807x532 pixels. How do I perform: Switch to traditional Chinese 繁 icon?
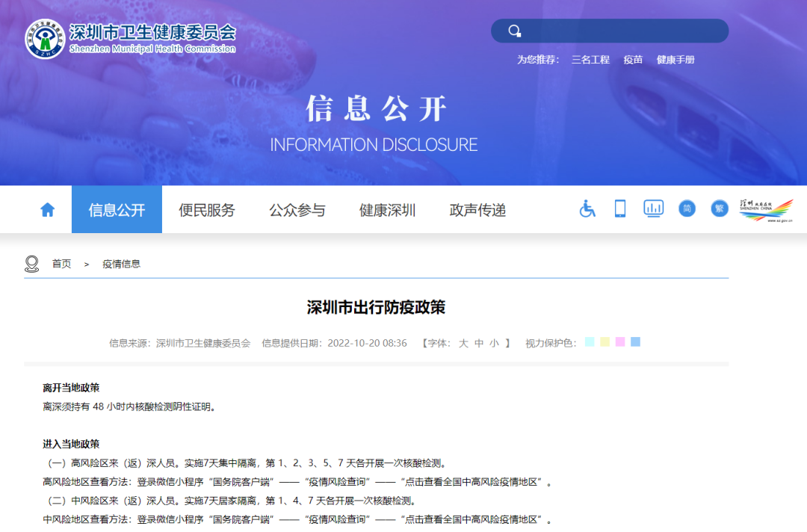tap(720, 208)
